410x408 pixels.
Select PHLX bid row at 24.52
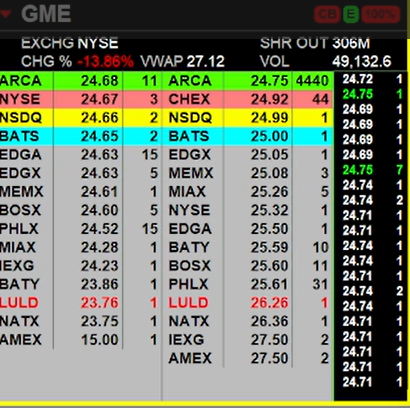pyautogui.click(x=81, y=229)
